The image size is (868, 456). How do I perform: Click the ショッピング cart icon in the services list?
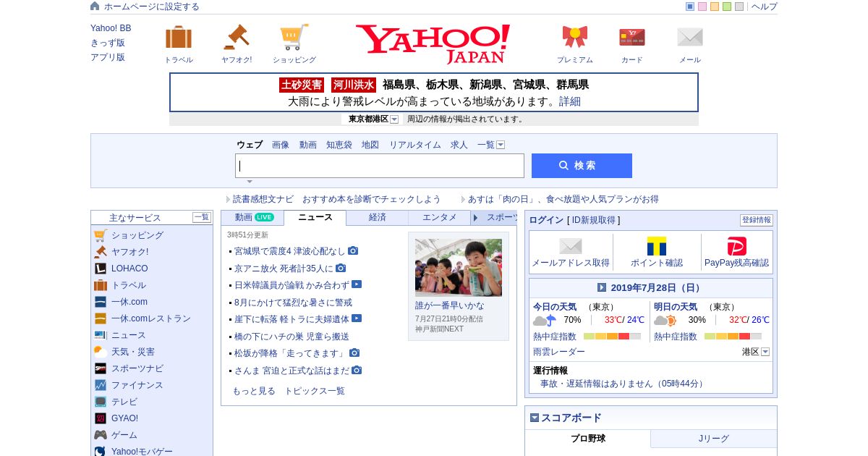(x=101, y=235)
